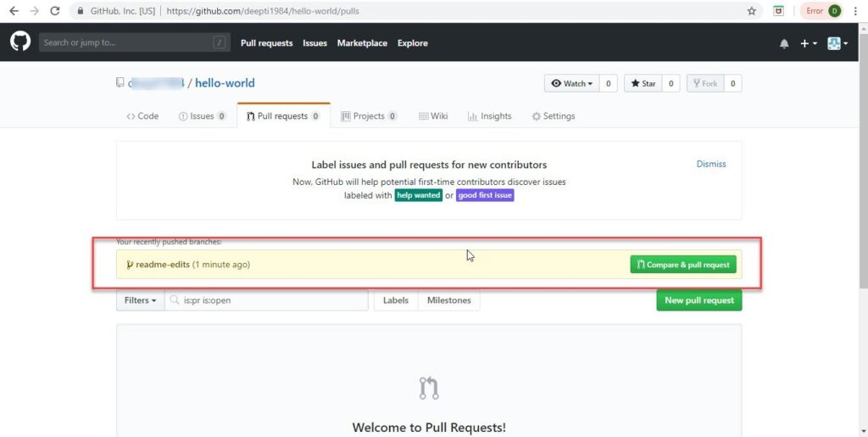Click the New pull request button
The height and width of the screenshot is (437, 868).
pyautogui.click(x=699, y=300)
